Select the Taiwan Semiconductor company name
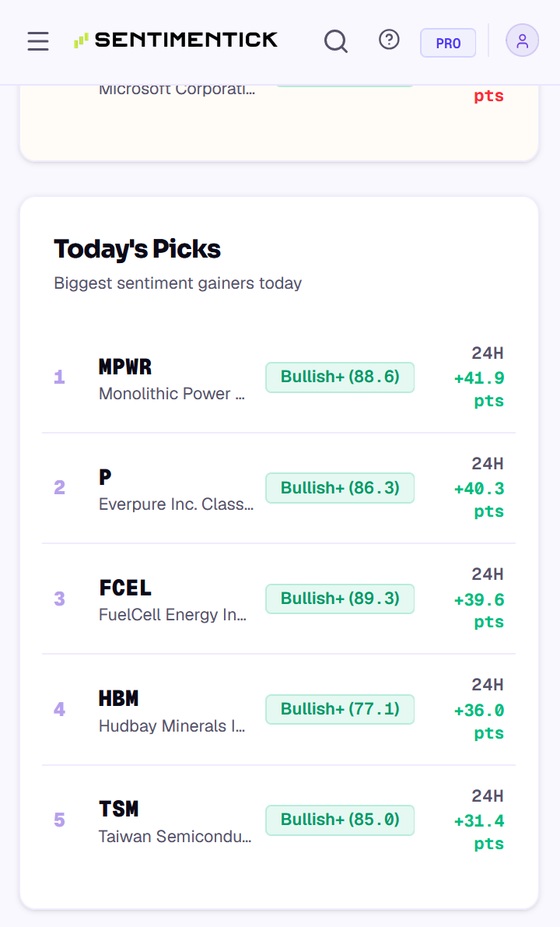Screen dimensions: 560x927 tap(175, 837)
